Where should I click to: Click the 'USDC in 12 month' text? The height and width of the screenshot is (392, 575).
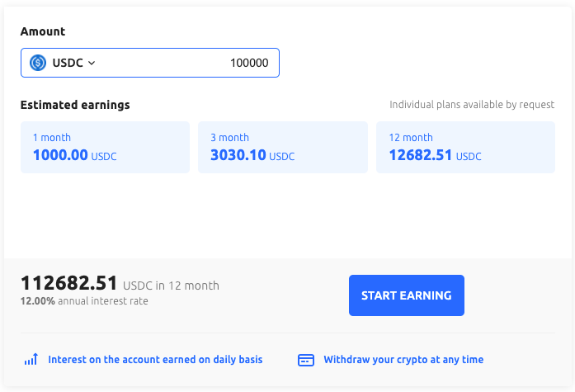click(x=172, y=286)
